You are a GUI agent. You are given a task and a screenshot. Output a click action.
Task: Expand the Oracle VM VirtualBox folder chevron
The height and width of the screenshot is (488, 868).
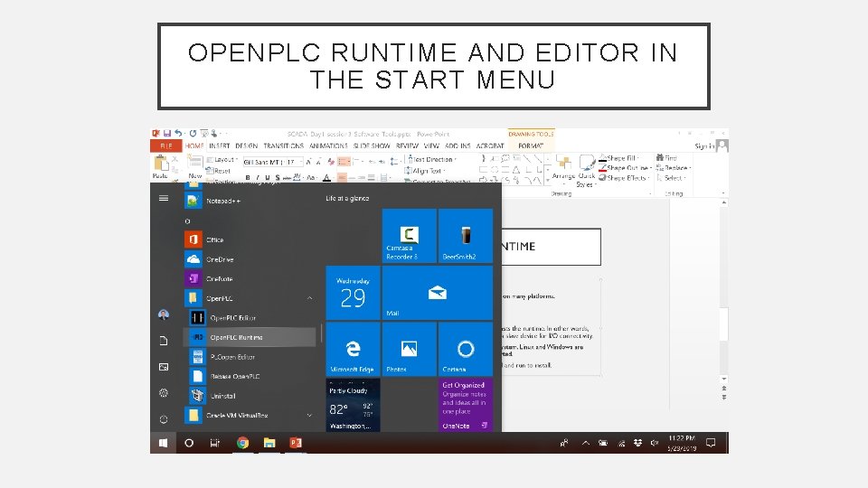coord(309,415)
